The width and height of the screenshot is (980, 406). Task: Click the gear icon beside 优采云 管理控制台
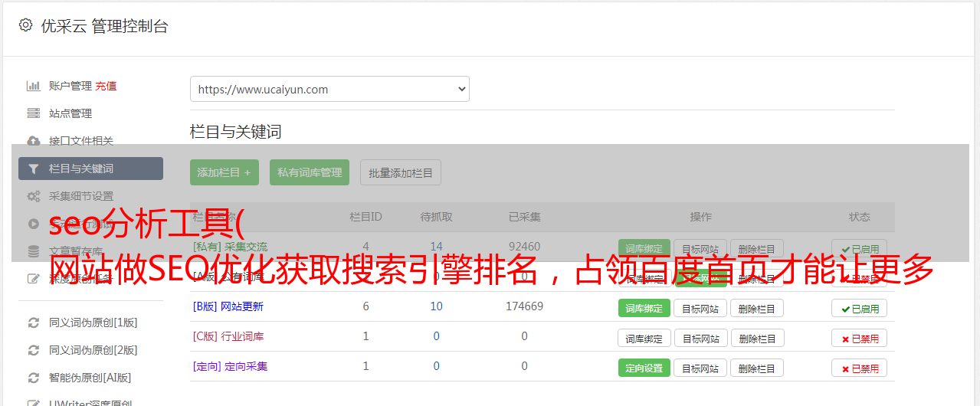tap(25, 25)
